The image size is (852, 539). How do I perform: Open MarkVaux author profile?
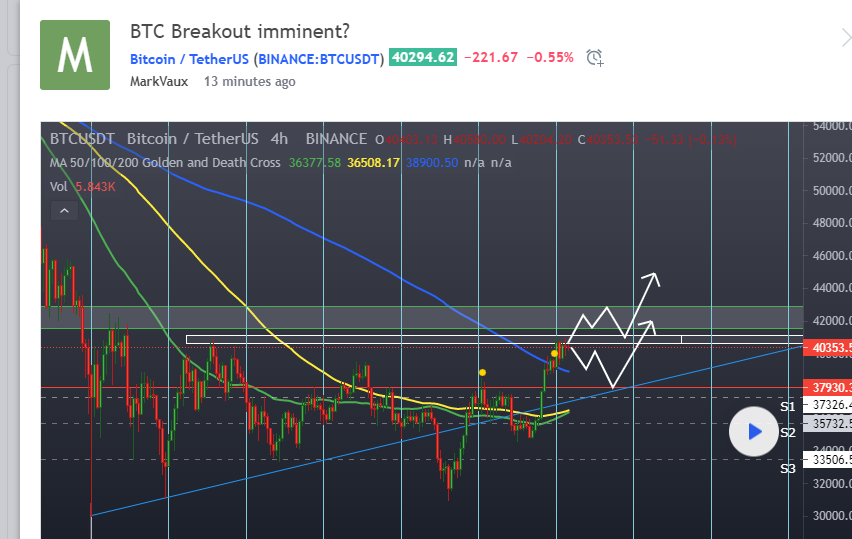159,82
